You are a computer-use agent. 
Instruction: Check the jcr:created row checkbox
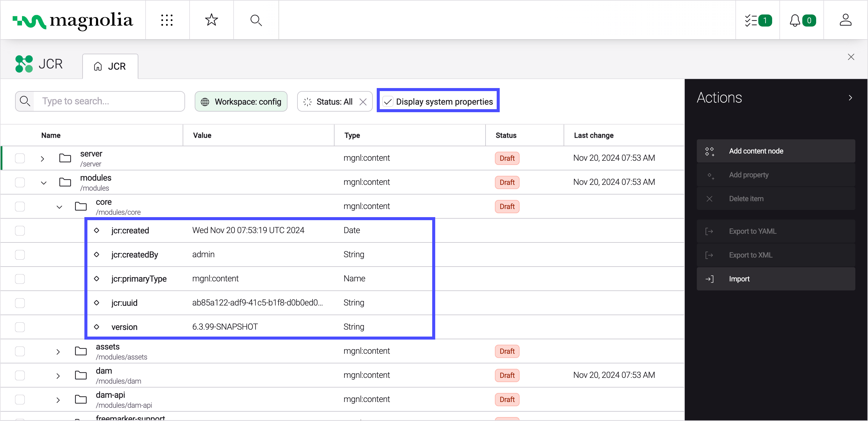coord(20,231)
